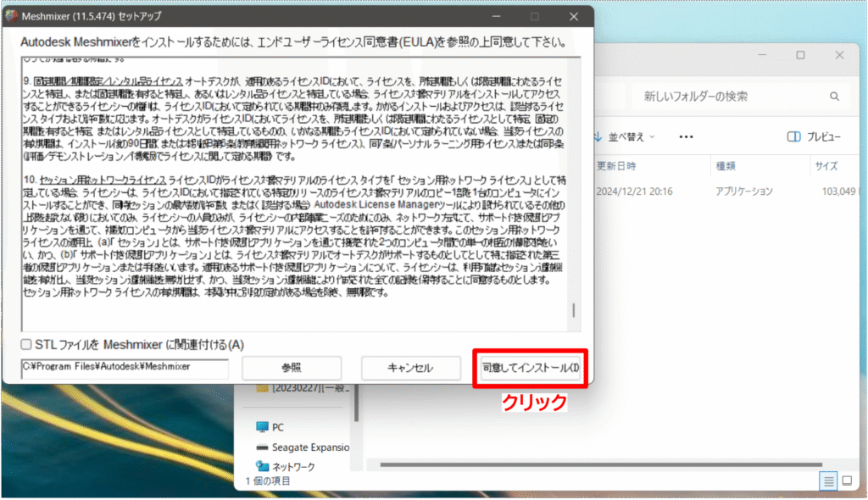The height and width of the screenshot is (500, 868).
Task: Switch to details view icon in Explorer status bar
Action: tap(828, 481)
